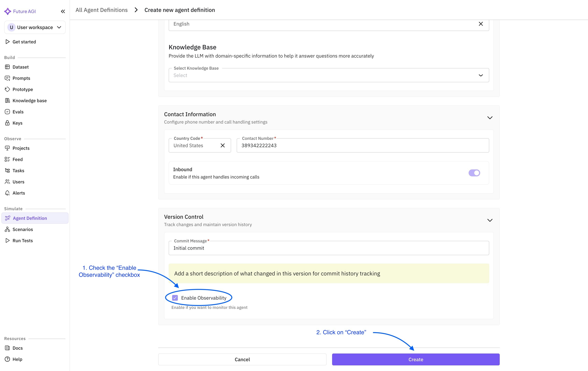Open the Keys page lock icon

[x=7, y=123]
